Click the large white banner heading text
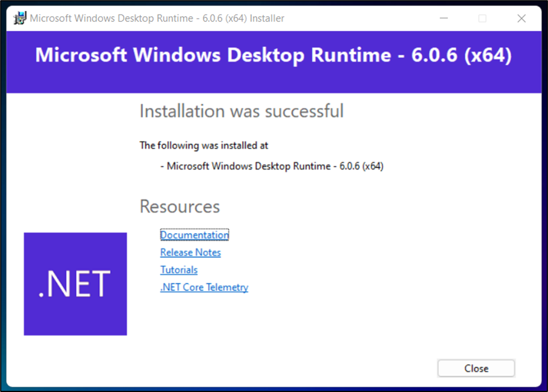 click(x=273, y=55)
